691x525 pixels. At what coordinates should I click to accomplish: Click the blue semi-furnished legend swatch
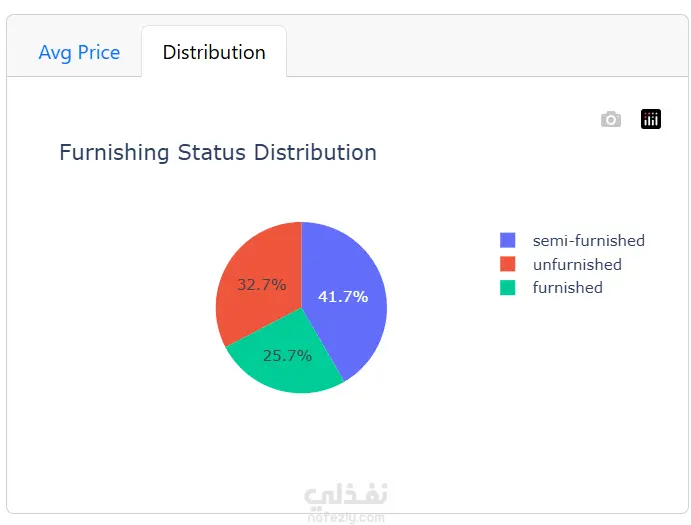[508, 241]
